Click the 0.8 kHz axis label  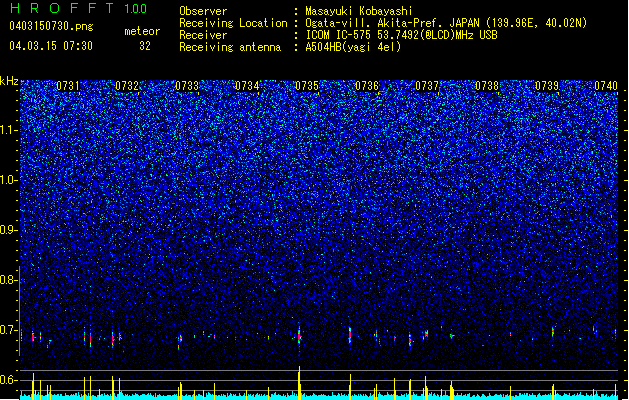(9, 280)
